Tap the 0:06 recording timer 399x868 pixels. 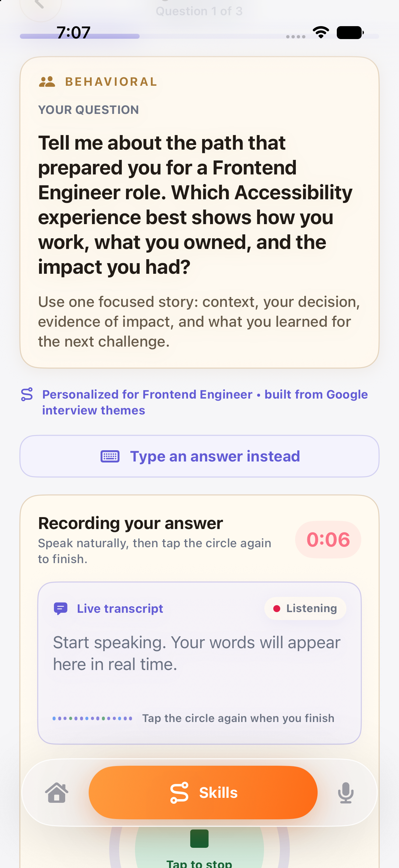click(x=328, y=540)
